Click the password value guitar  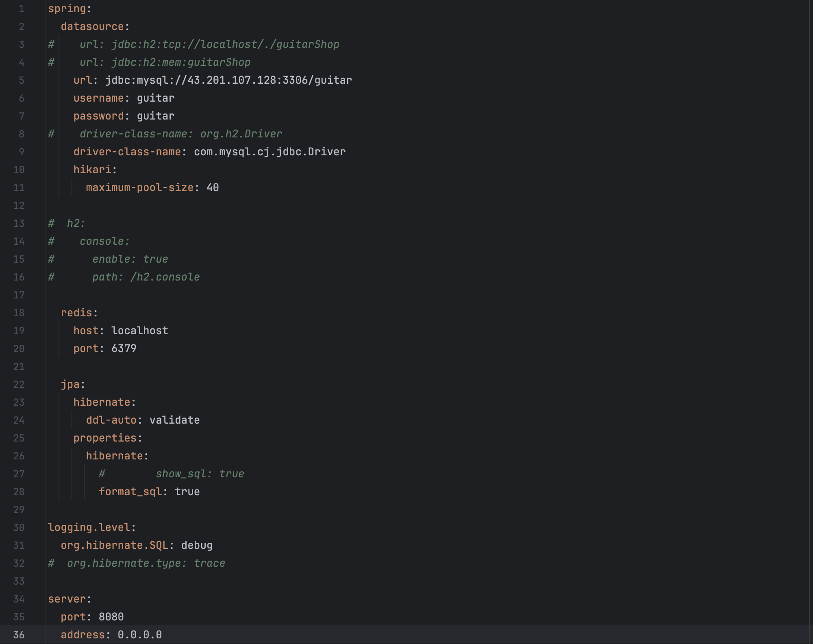coord(156,116)
